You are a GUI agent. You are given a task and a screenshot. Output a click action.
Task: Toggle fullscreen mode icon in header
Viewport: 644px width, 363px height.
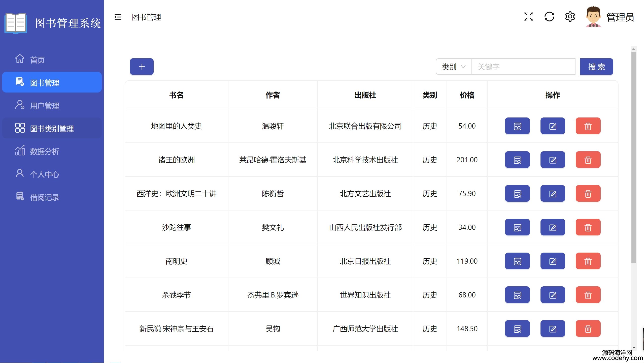click(528, 17)
